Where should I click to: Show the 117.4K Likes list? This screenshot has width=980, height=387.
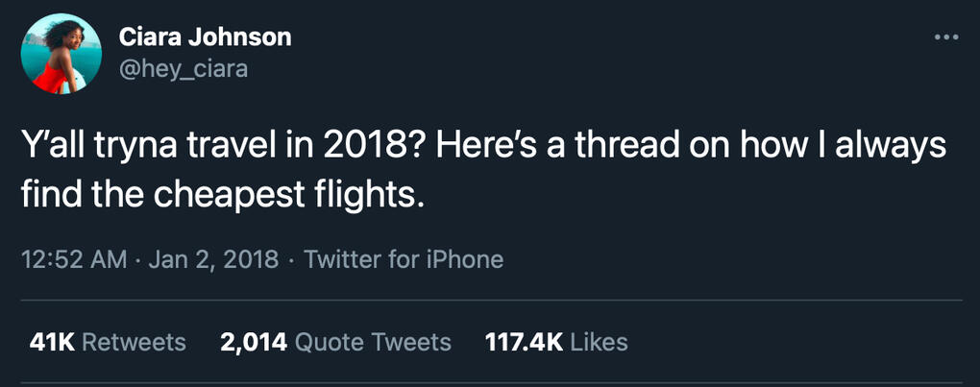(x=552, y=342)
